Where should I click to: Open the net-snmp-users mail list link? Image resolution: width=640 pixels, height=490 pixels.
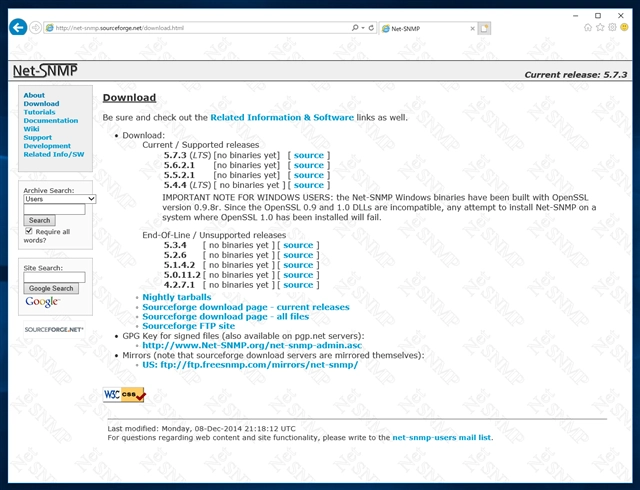(442, 438)
